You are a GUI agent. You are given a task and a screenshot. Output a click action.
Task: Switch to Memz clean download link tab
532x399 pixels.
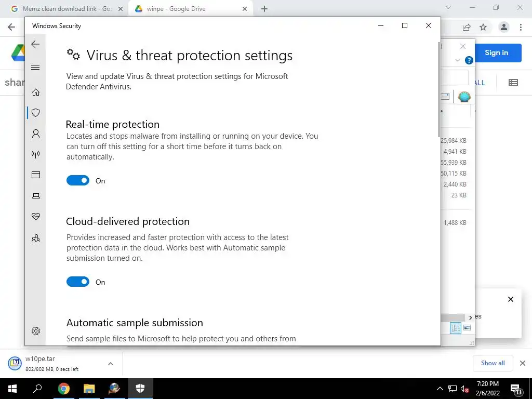point(67,9)
